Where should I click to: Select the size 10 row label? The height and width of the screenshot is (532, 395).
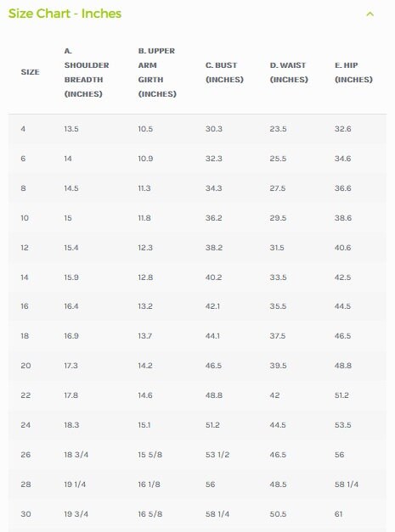tap(25, 218)
